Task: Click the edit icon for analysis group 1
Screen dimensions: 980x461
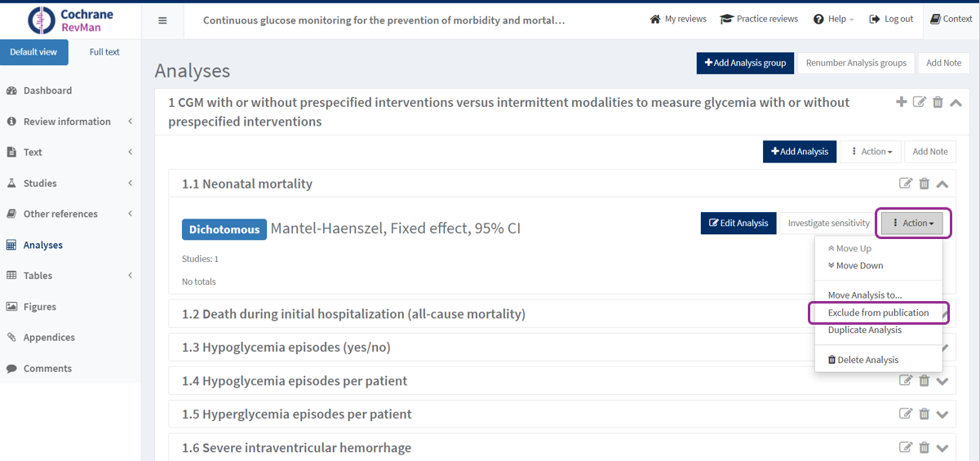Action: coord(920,102)
